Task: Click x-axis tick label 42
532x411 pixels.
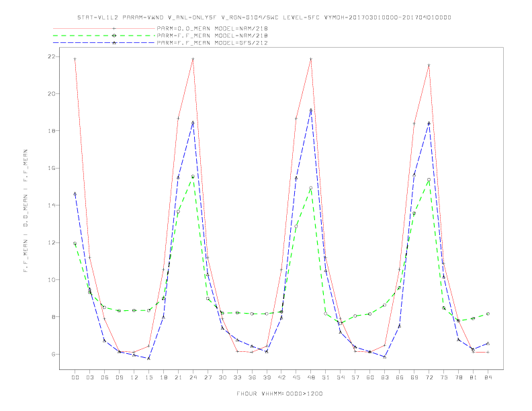Action: 281,377
